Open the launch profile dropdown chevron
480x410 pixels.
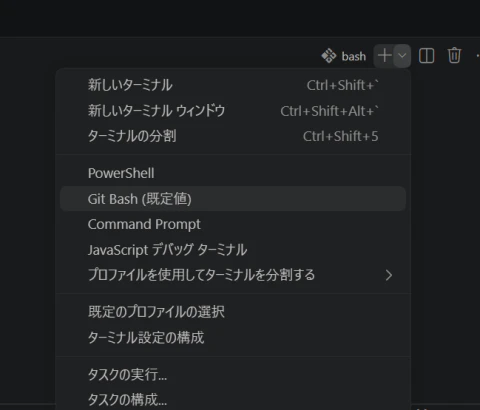click(402, 56)
